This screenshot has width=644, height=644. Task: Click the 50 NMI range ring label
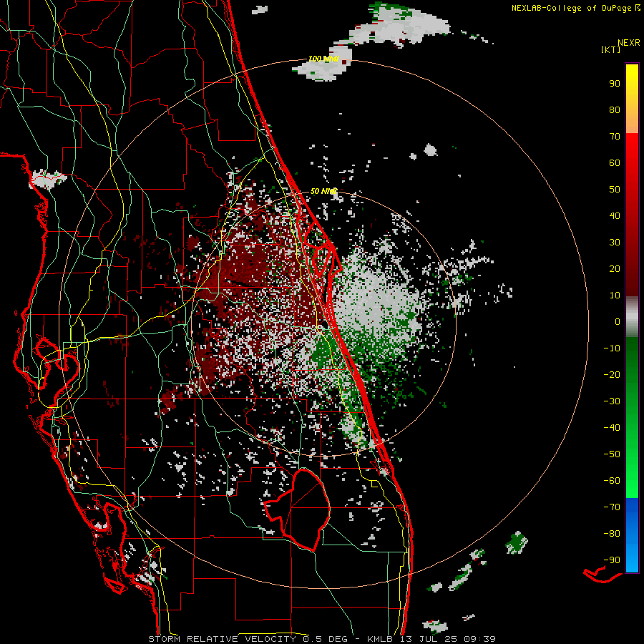pyautogui.click(x=323, y=191)
